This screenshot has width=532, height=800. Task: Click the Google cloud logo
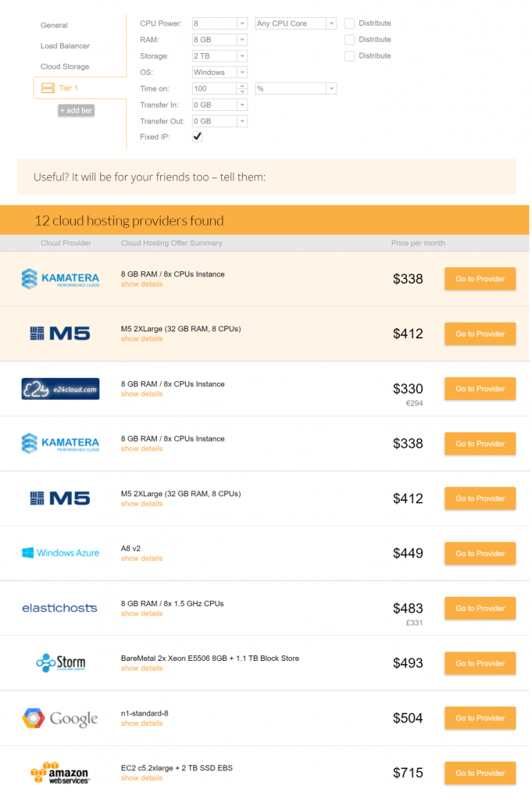[x=60, y=718]
